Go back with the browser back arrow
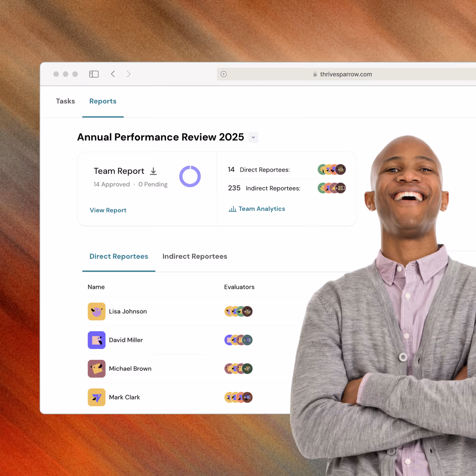The height and width of the screenshot is (476, 476). tap(113, 74)
